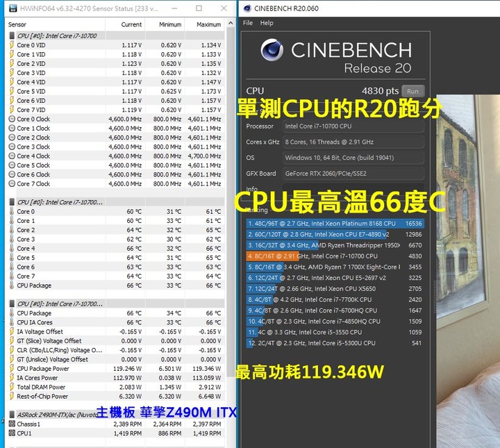This screenshot has width=500, height=448.
Task: Click the lightning icon beside Core 7 VID
Action: point(12,110)
